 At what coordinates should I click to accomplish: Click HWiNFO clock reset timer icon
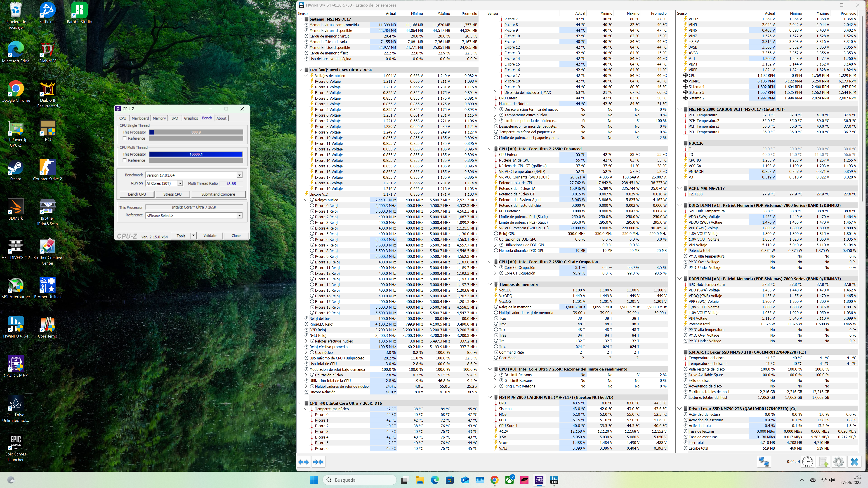(x=808, y=462)
